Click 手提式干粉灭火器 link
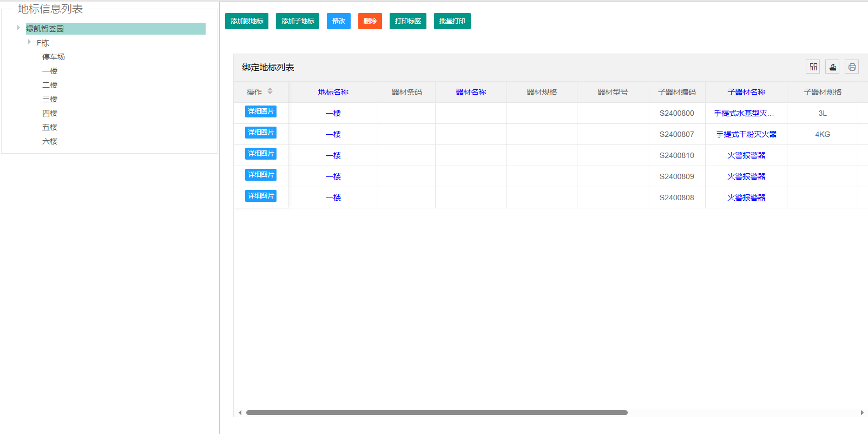The image size is (868, 434). [746, 134]
